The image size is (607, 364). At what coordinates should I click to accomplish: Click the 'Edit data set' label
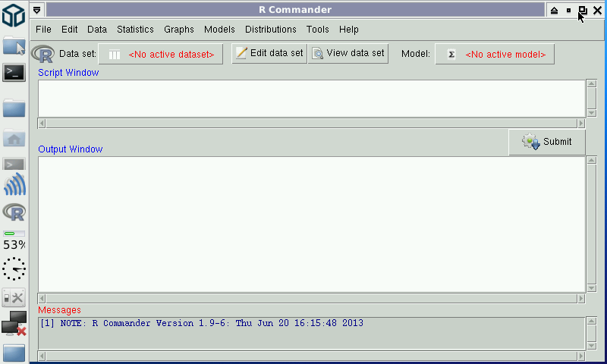coord(276,53)
